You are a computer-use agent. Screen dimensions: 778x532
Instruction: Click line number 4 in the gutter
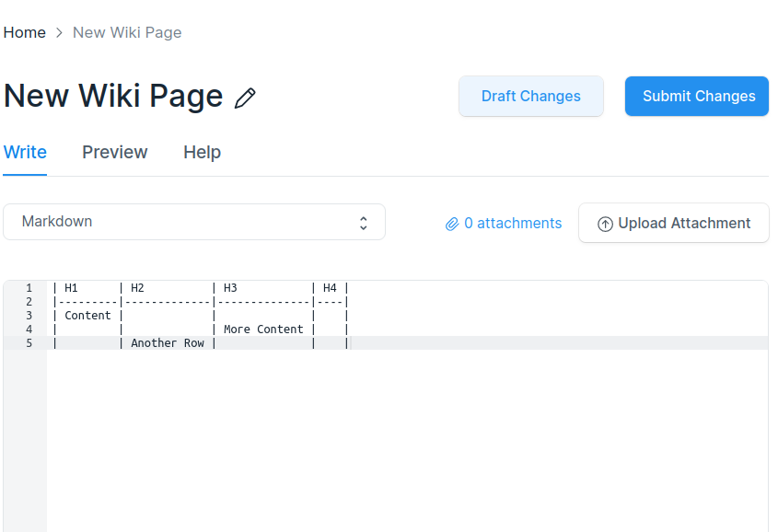[29, 330]
